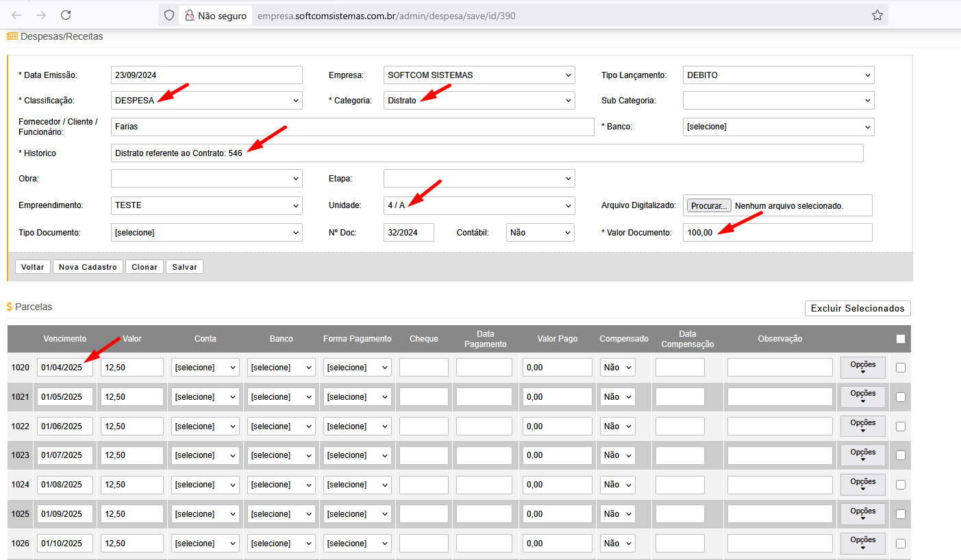Viewport: 961px width, 560px height.
Task: Click the Excluir Selecionados button
Action: coord(858,309)
